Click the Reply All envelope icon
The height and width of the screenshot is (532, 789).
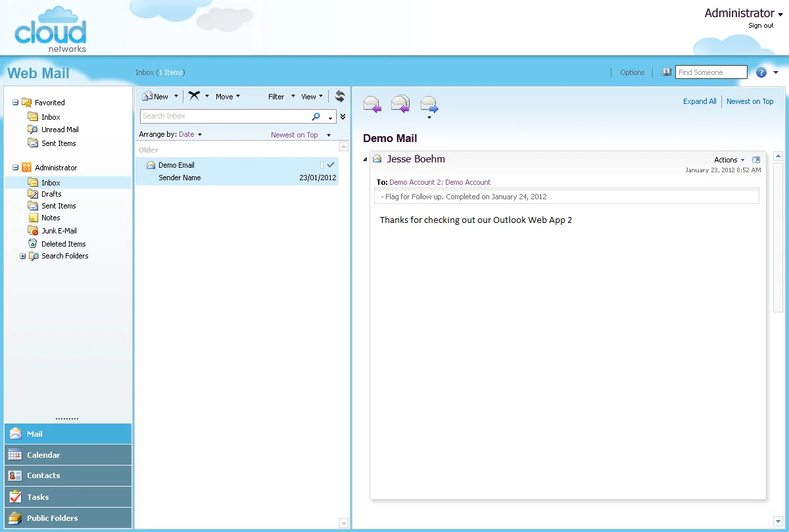[401, 104]
